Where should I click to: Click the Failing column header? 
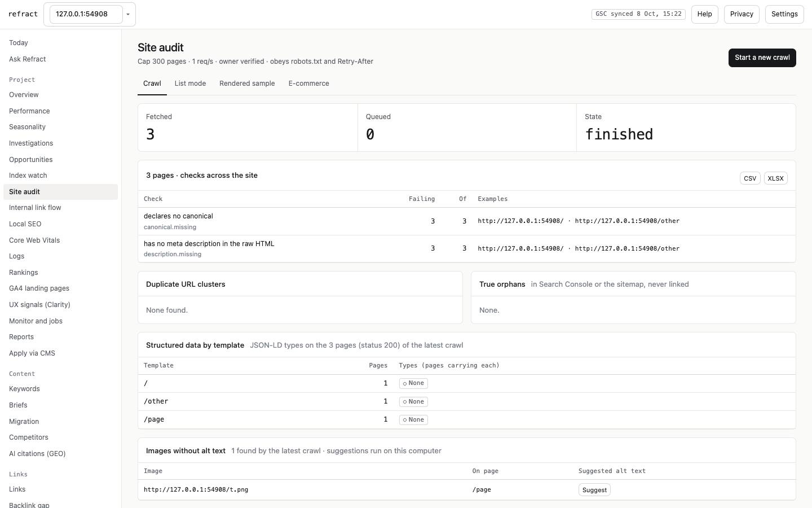coord(422,199)
